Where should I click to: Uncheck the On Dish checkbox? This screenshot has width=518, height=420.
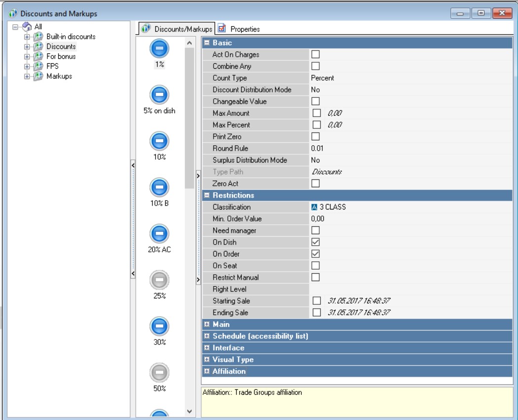point(315,242)
